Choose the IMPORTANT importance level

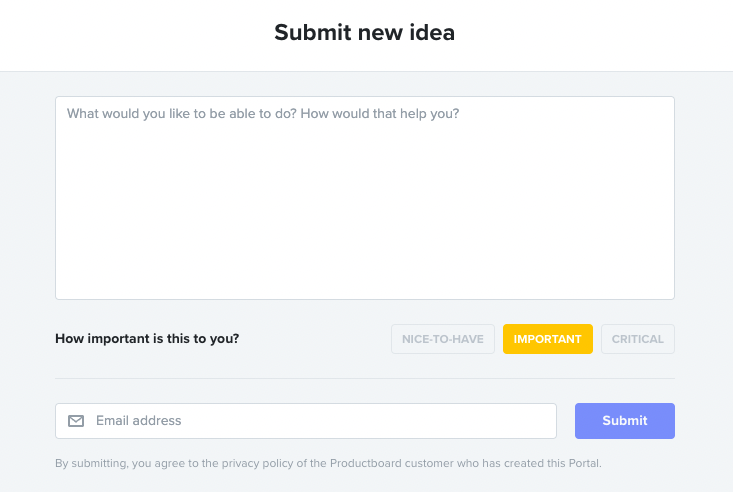point(548,339)
